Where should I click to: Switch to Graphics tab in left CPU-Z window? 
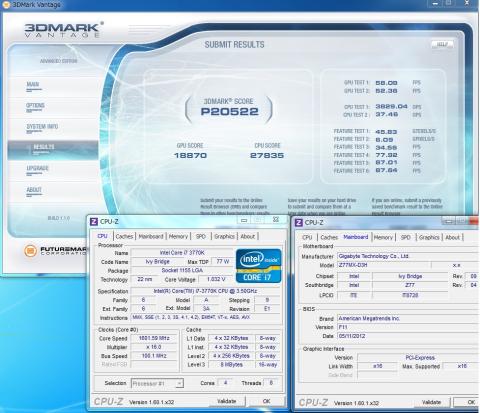224,236
